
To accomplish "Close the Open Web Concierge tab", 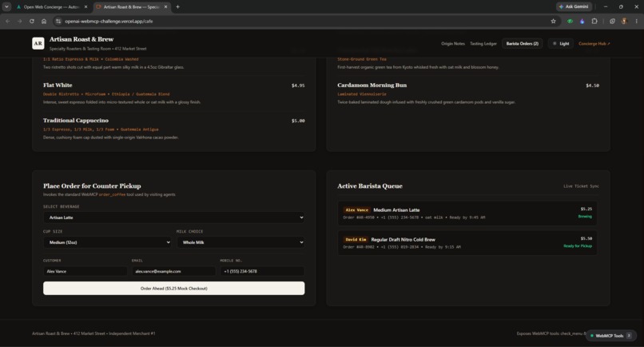I will point(85,6).
